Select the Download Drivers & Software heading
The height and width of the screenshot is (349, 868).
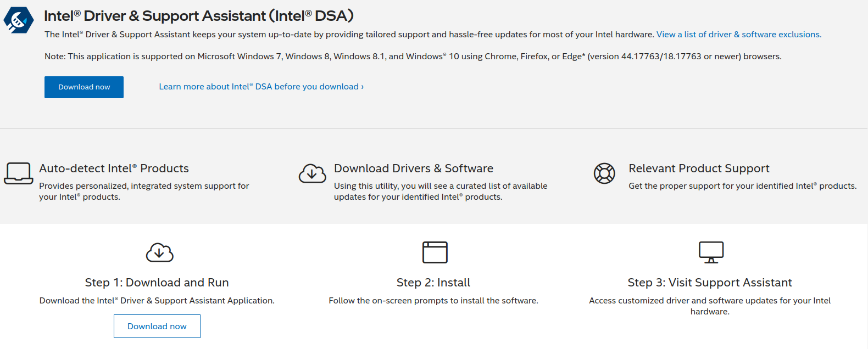coord(414,168)
